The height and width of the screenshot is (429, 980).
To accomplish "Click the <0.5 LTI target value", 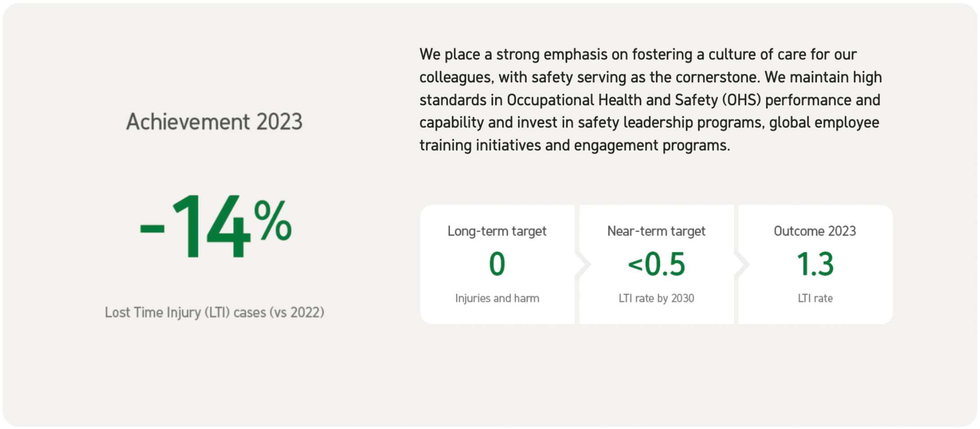I will click(656, 264).
